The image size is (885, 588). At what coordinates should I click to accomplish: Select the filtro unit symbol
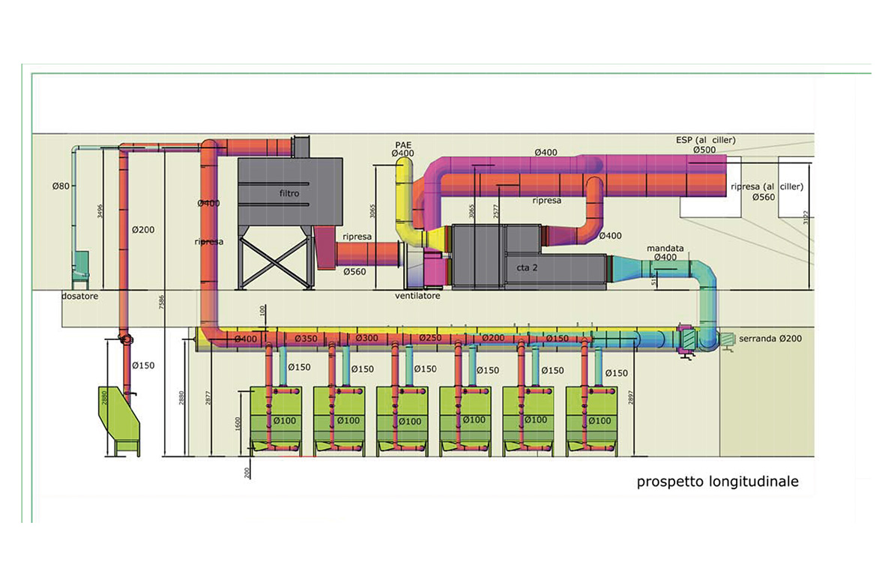pyautogui.click(x=289, y=193)
